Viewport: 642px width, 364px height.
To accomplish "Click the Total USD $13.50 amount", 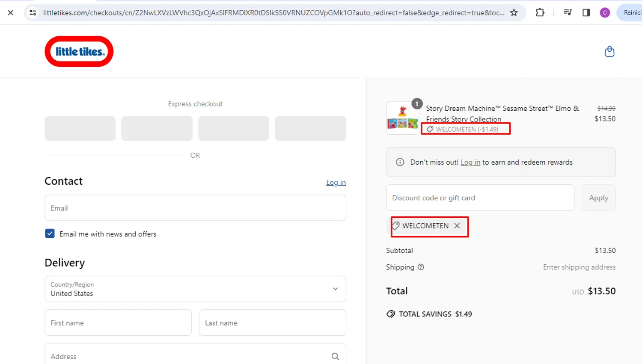I will (594, 291).
